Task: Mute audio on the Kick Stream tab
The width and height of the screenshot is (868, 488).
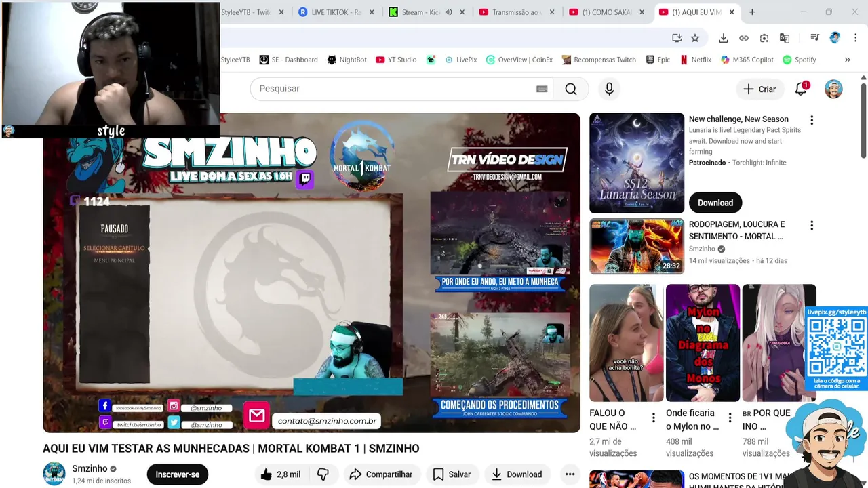Action: (x=448, y=12)
